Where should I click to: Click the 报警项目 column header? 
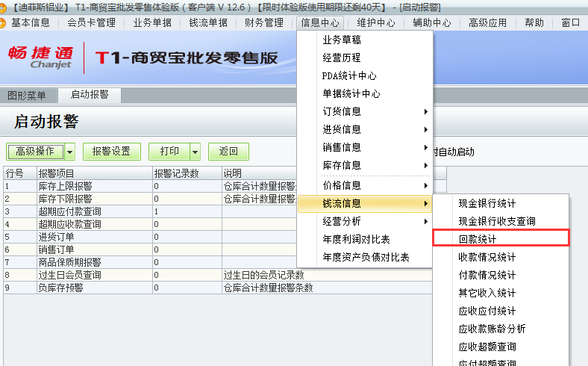(x=95, y=173)
